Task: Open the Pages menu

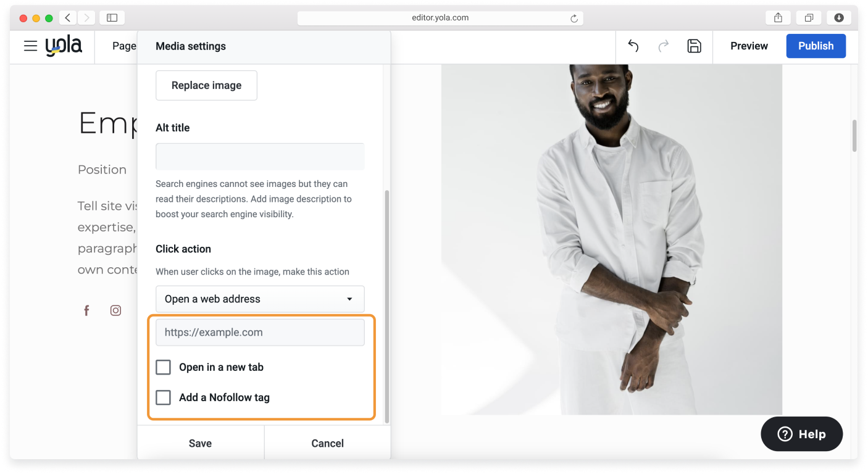Action: 123,46
